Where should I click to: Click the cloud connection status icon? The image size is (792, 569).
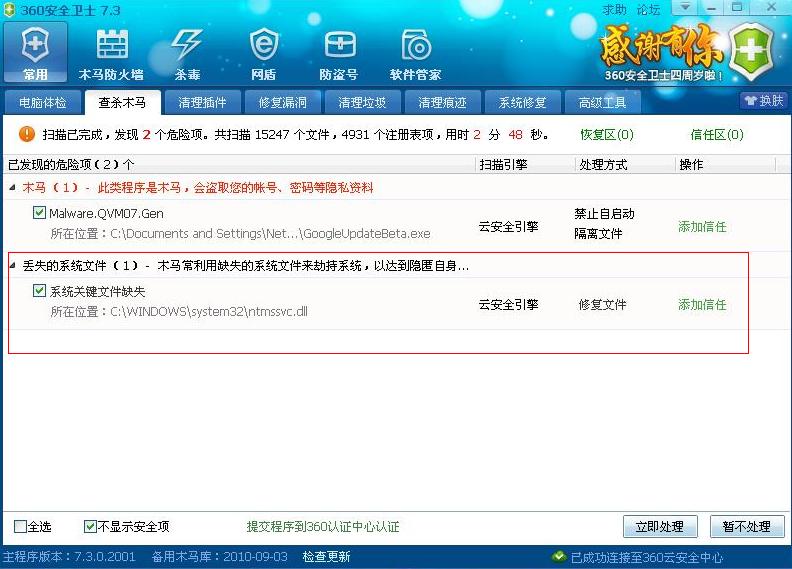[x=559, y=556]
